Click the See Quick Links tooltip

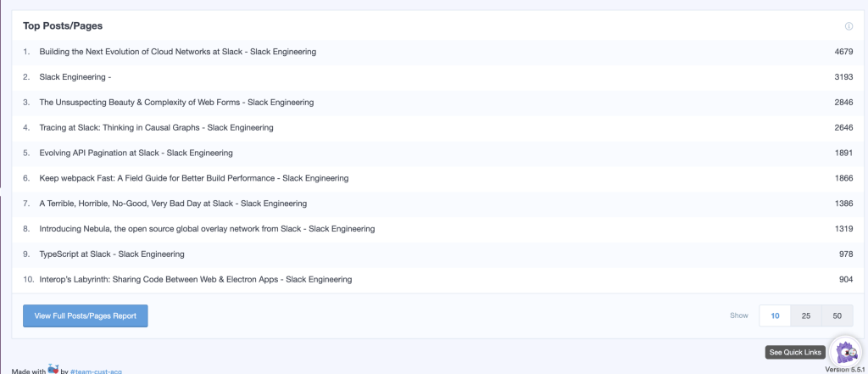[794, 352]
